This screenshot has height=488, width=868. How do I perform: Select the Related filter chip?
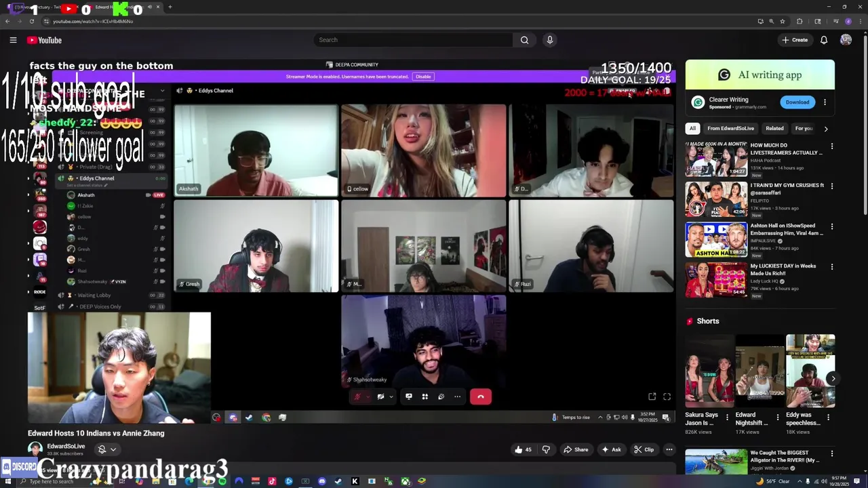click(x=774, y=128)
